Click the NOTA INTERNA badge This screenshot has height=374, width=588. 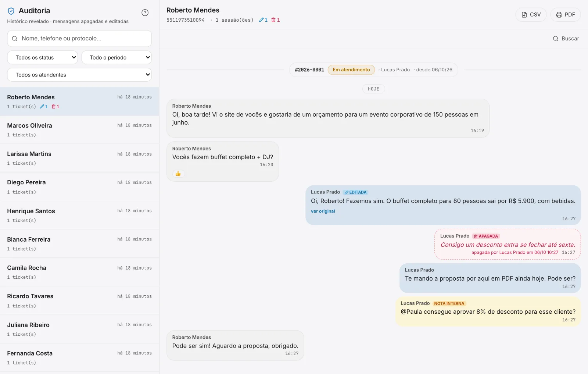point(449,303)
